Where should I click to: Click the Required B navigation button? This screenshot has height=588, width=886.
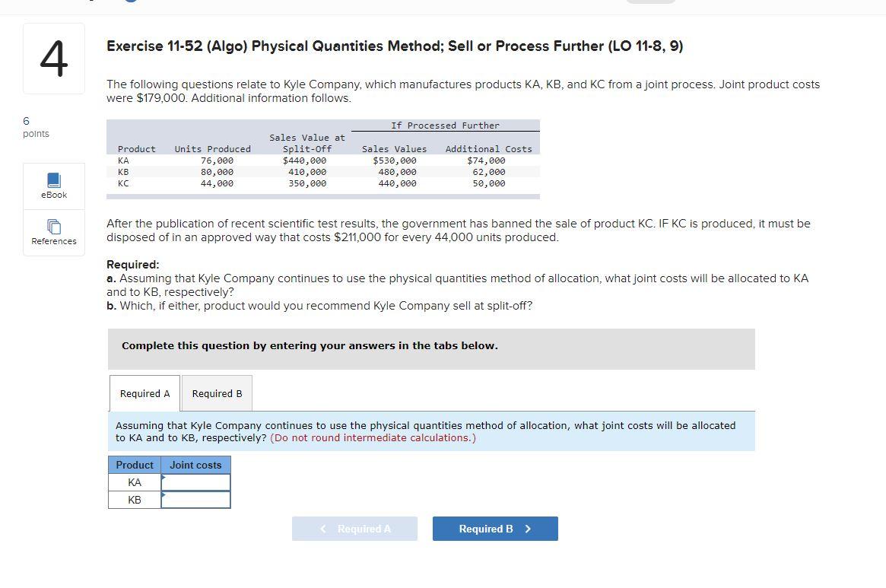495,528
